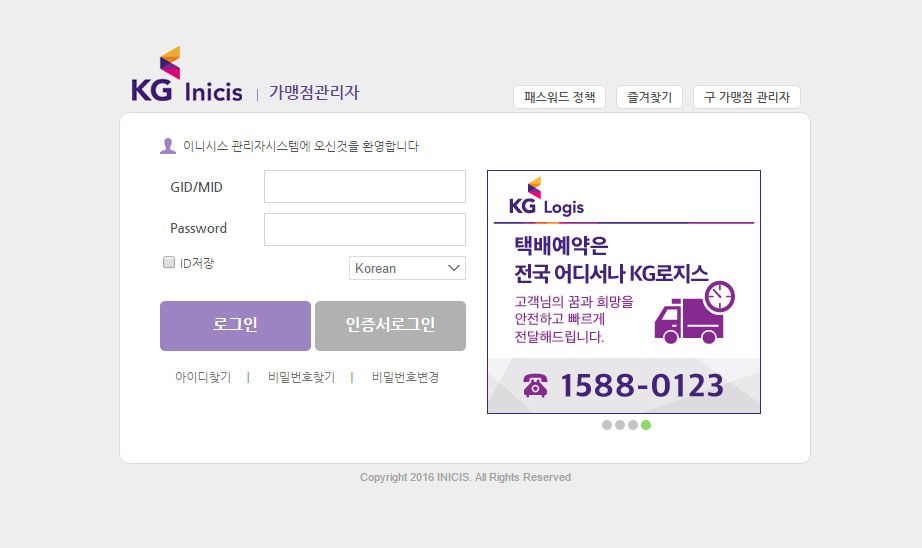Select the green active carousel dot

[646, 425]
